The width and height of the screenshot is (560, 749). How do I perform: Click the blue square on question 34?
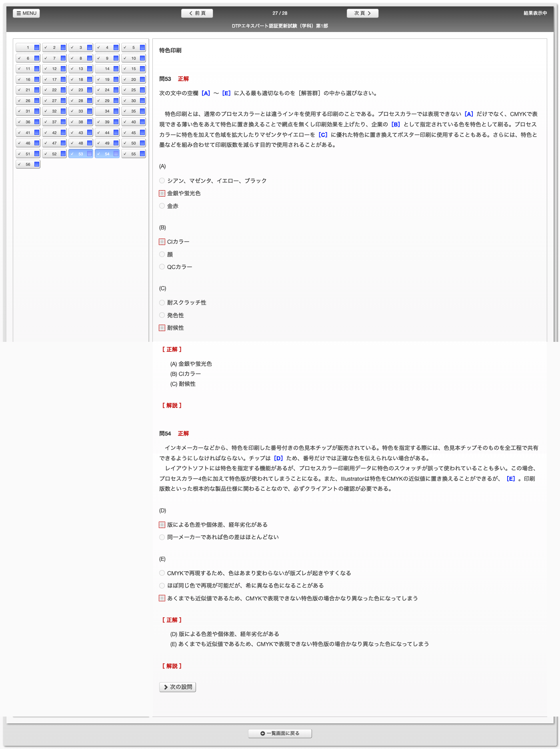[116, 111]
